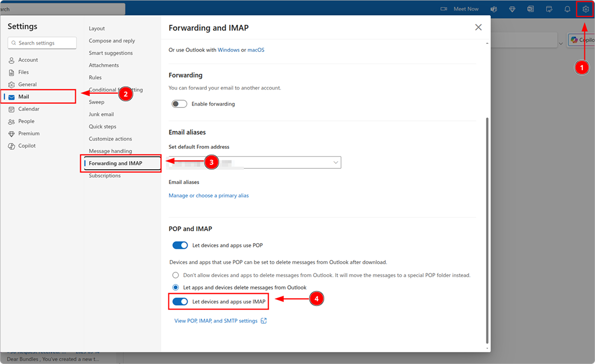Toggle Let devices and apps use POP
The height and width of the screenshot is (364, 595).
tap(180, 245)
